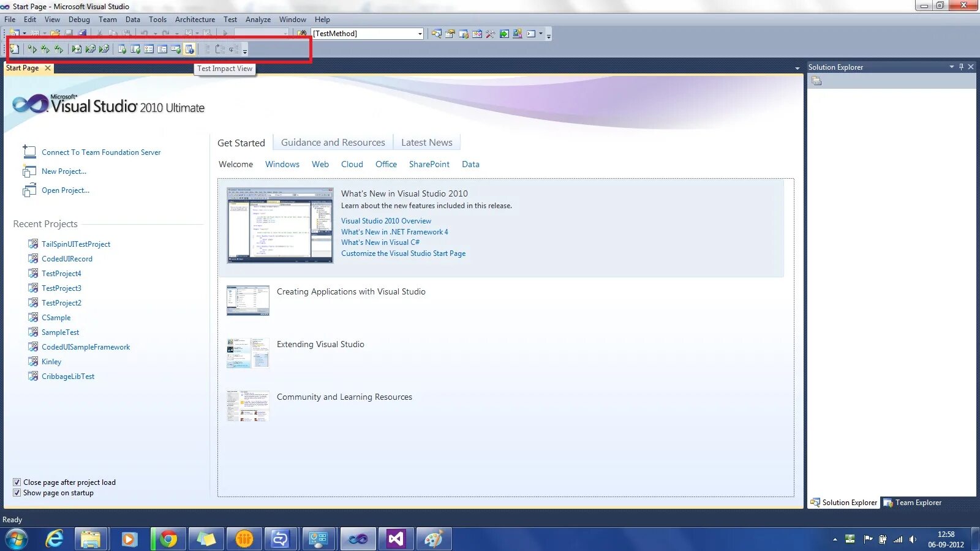Open the Test List Editor icon
The width and height of the screenshot is (980, 551).
135,49
